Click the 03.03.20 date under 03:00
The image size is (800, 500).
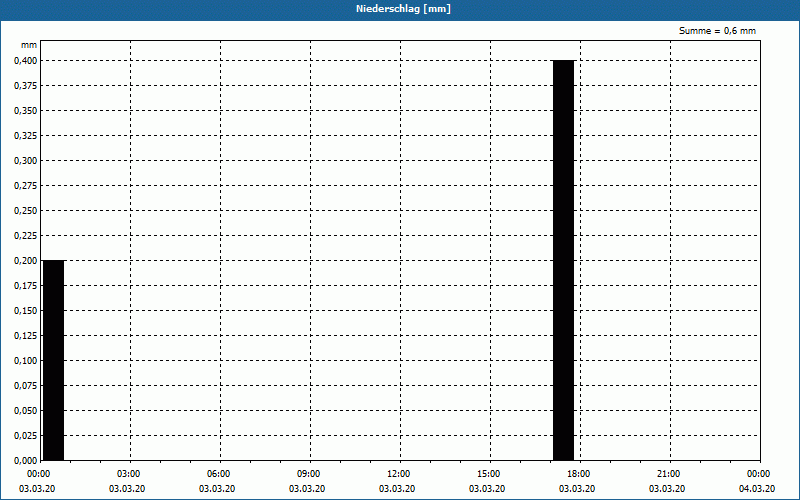tap(127, 489)
